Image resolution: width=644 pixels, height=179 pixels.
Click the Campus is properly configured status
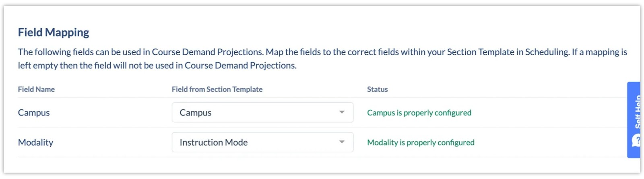click(419, 113)
